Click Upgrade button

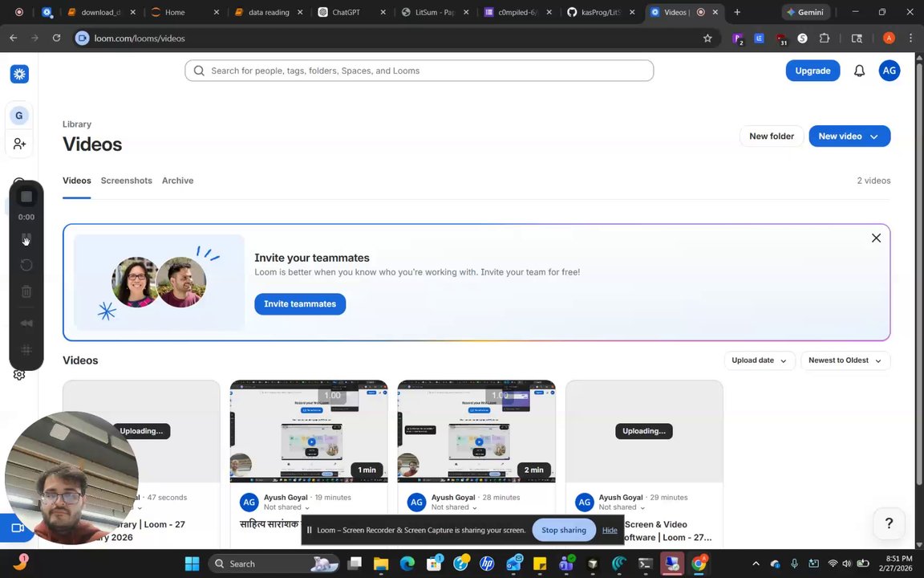point(813,71)
